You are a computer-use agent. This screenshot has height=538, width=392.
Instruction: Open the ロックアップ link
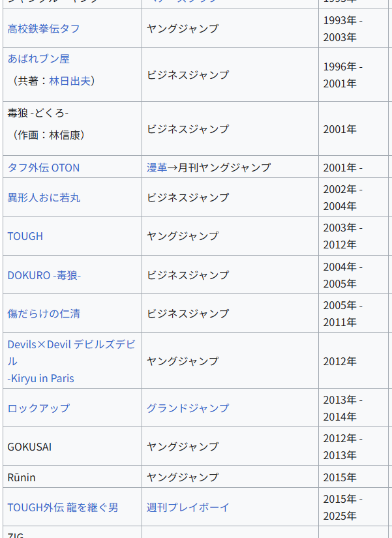38,408
